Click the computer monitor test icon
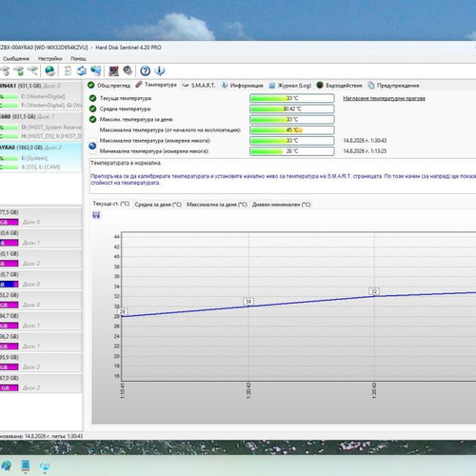 [113, 70]
